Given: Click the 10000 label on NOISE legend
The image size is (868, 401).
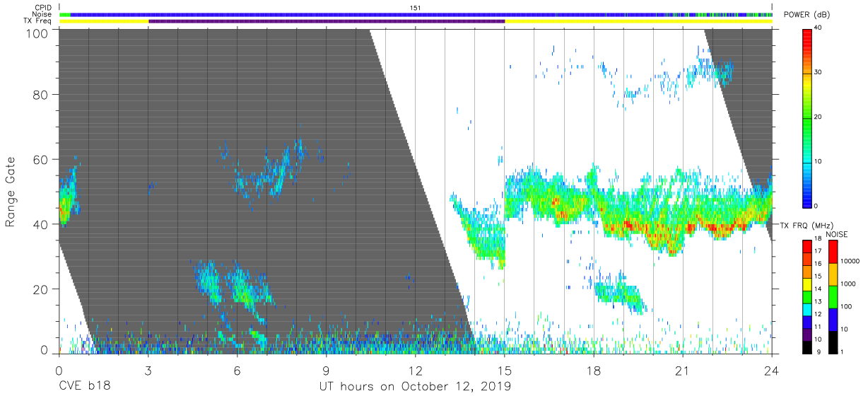Looking at the screenshot, I should click(x=850, y=262).
